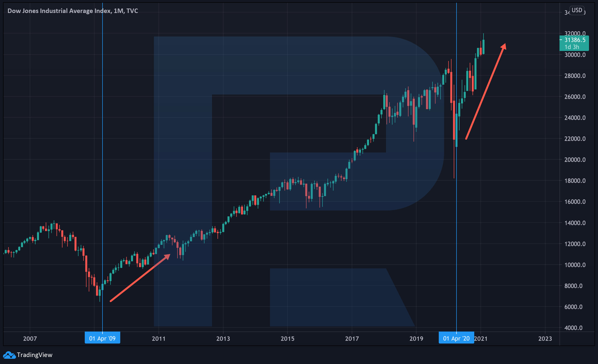The height and width of the screenshot is (364, 598).
Task: Click the TradingView cloud logo icon
Action: [x=9, y=355]
